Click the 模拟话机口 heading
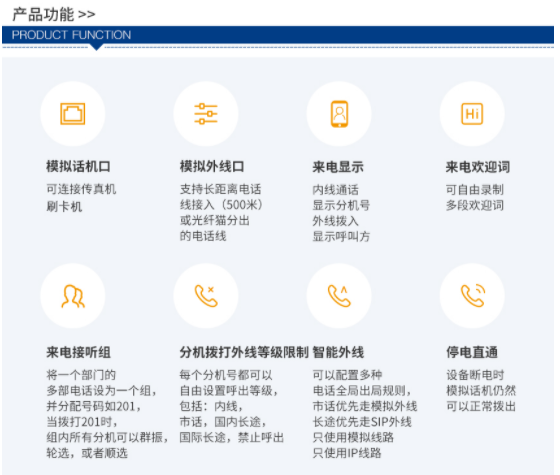The image size is (560, 475). pyautogui.click(x=78, y=166)
